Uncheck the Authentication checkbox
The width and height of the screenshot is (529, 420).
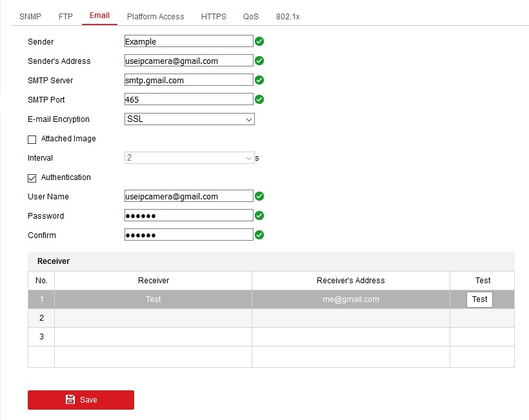point(32,178)
